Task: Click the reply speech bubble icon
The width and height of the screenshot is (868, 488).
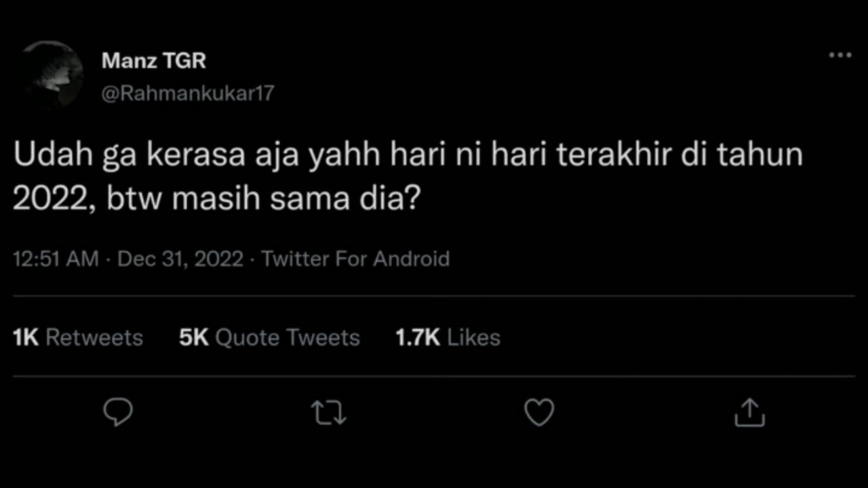Action: click(x=118, y=412)
